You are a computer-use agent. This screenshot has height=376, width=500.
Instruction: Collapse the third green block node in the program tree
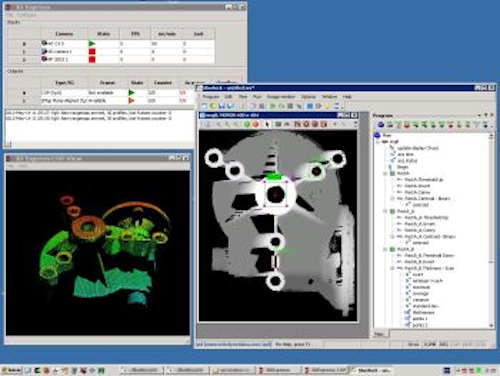386,249
